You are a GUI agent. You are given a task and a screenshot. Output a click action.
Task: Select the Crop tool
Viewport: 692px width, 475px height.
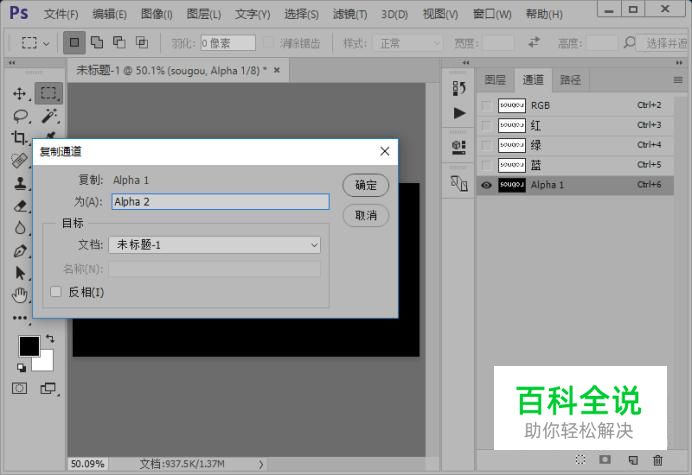click(x=19, y=138)
